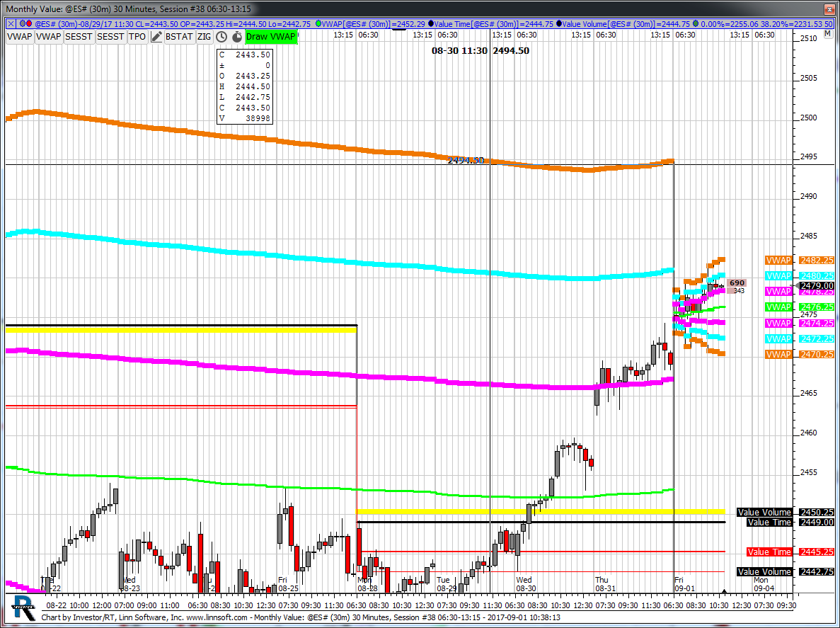This screenshot has width=840, height=628.
Task: Click the small M button above the price scale
Action: tap(827, 34)
